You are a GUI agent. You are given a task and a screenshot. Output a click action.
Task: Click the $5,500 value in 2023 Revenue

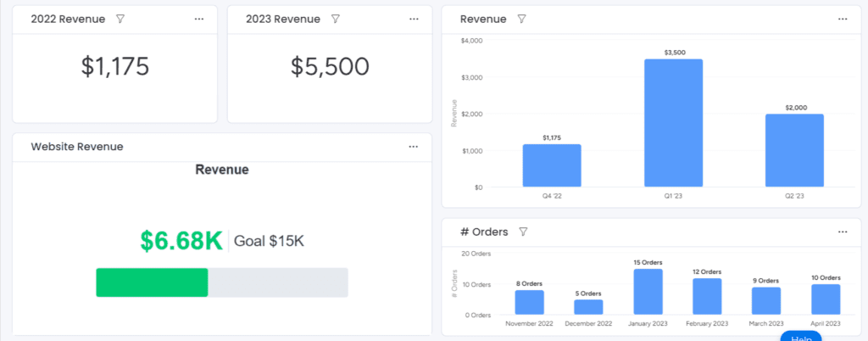coord(330,66)
